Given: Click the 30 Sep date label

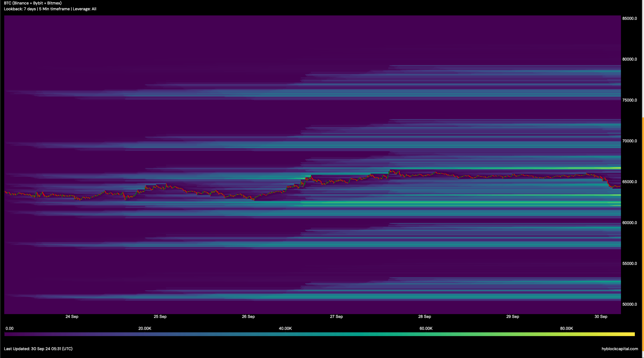Looking at the screenshot, I should tap(601, 316).
